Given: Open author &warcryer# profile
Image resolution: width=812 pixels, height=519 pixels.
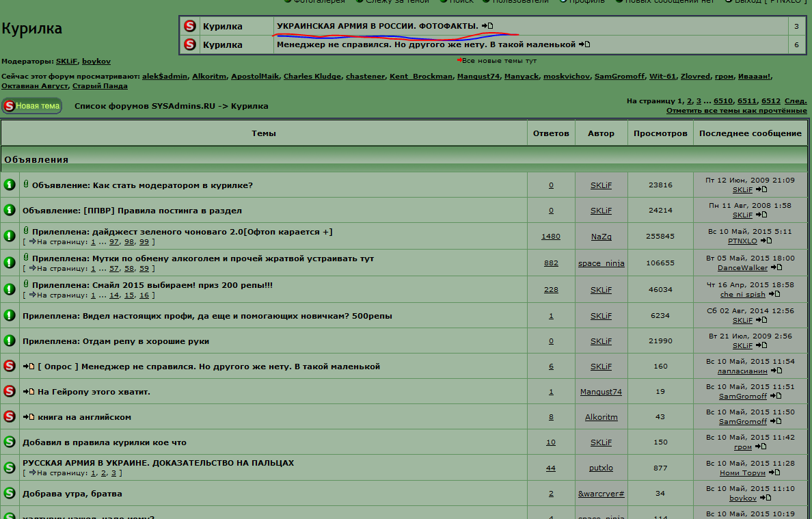Looking at the screenshot, I should [x=601, y=494].
